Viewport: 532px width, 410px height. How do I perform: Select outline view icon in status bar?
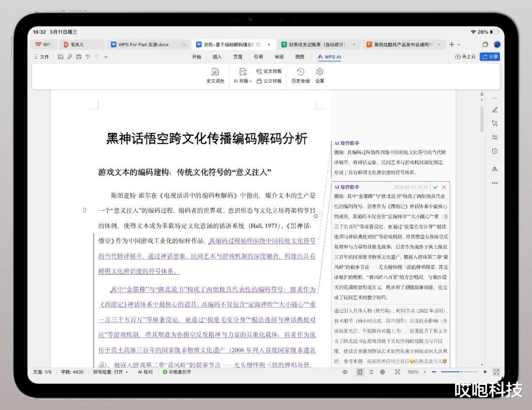coord(371,372)
